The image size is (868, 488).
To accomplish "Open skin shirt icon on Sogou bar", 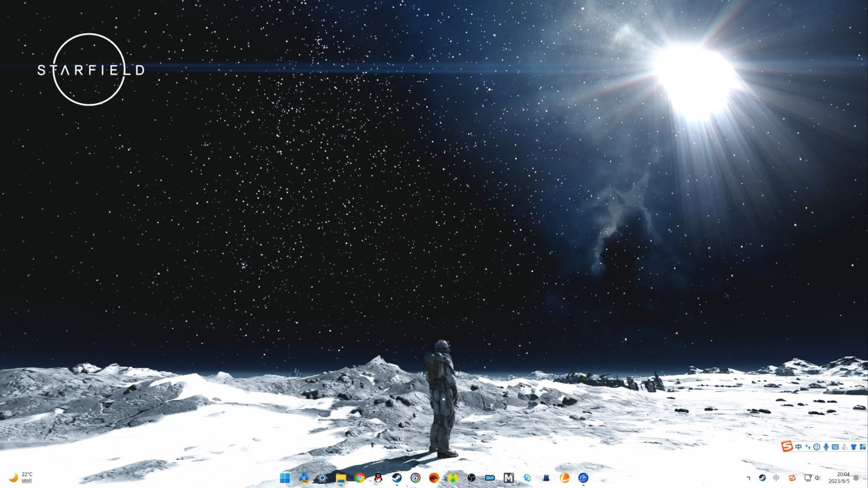I will 854,447.
